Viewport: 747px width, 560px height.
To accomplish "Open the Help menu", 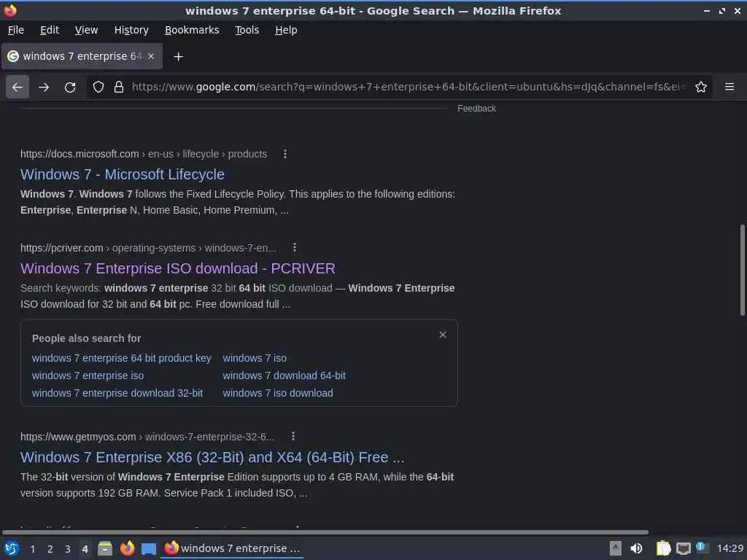I will (x=286, y=30).
